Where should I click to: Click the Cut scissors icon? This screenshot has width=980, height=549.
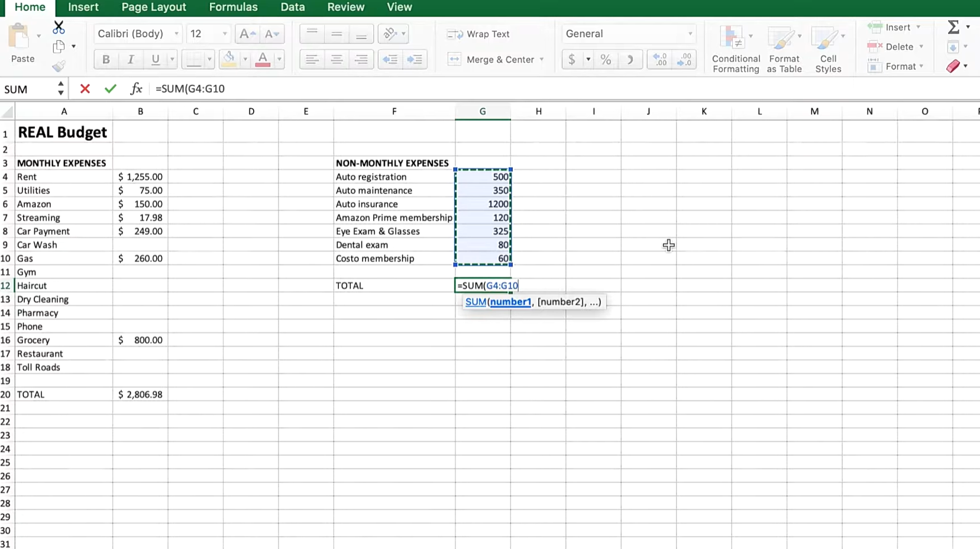(59, 27)
